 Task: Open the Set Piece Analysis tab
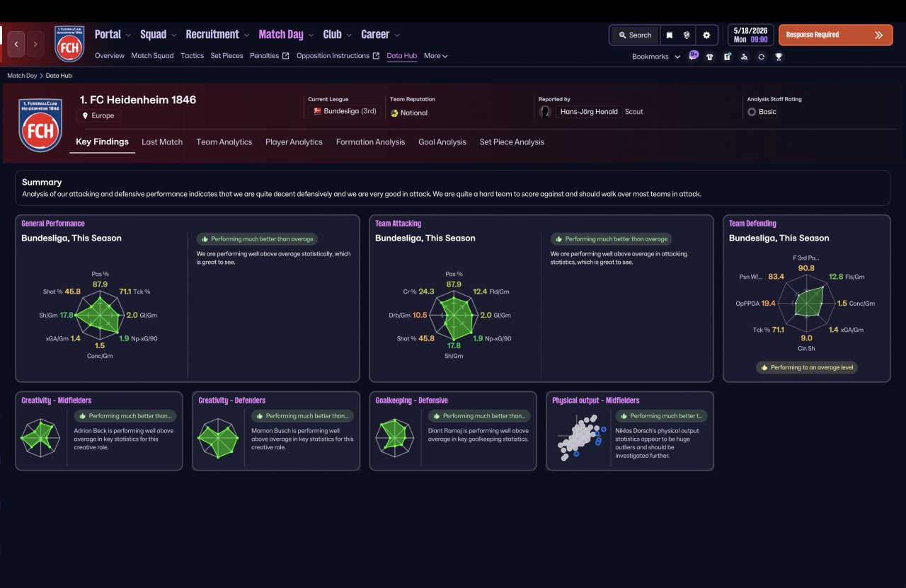(x=512, y=142)
